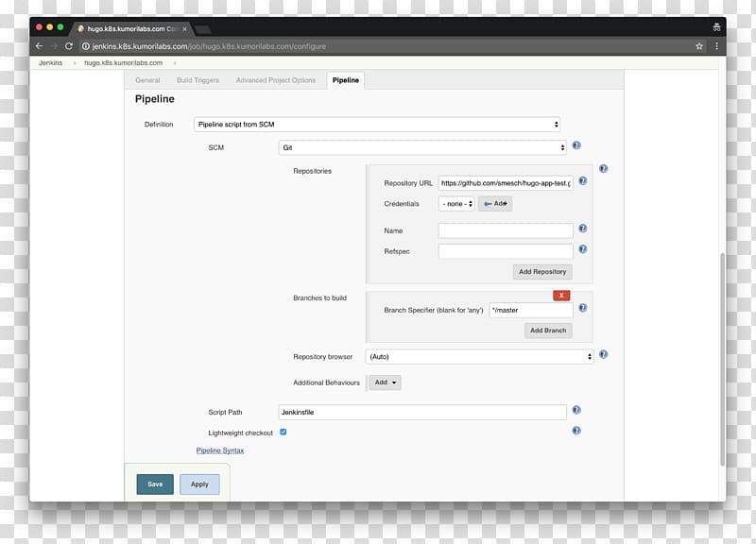Image resolution: width=756 pixels, height=544 pixels.
Task: Click the Repository URL input field
Action: 506,183
